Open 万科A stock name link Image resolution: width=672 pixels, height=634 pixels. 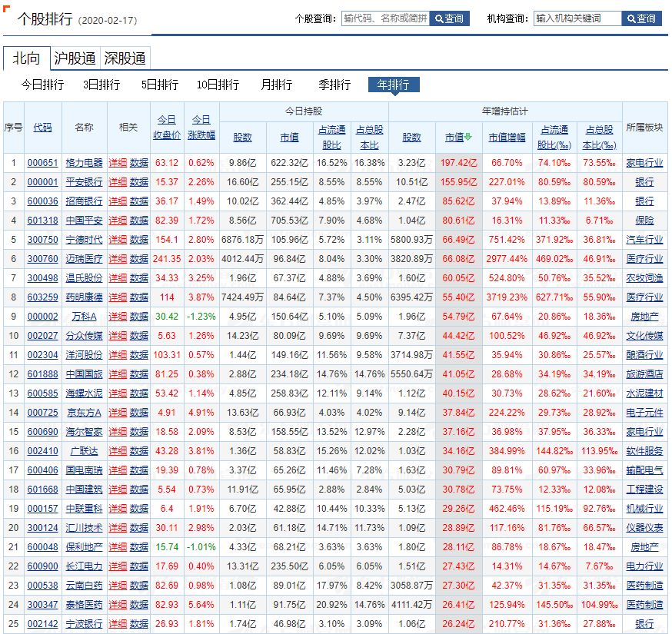click(x=84, y=317)
